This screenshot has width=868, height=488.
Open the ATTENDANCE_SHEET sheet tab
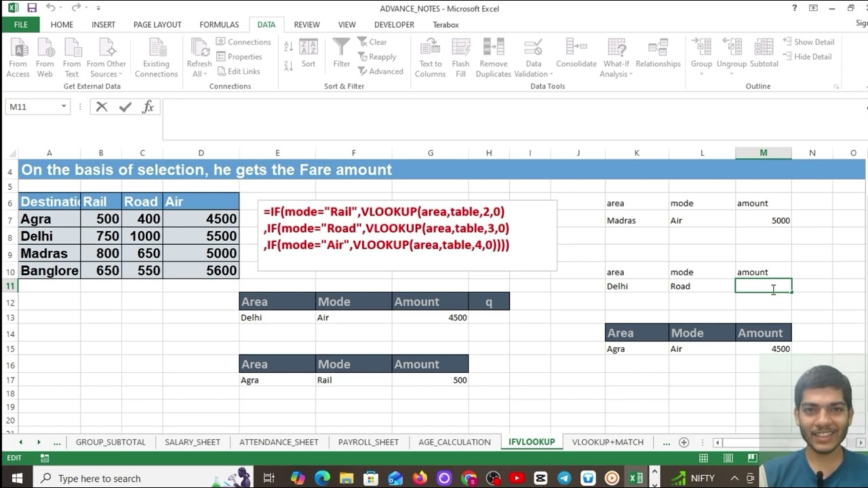[x=279, y=442]
